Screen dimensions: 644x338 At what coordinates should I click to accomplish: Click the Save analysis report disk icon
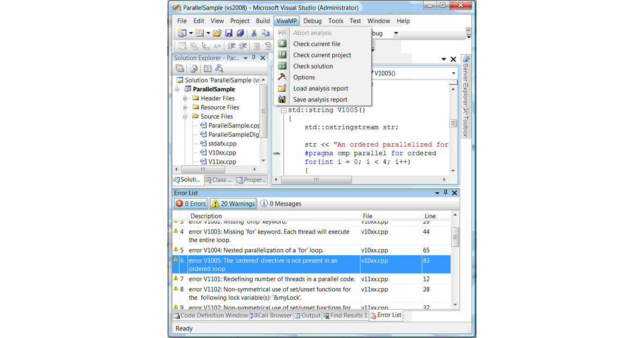(x=282, y=99)
